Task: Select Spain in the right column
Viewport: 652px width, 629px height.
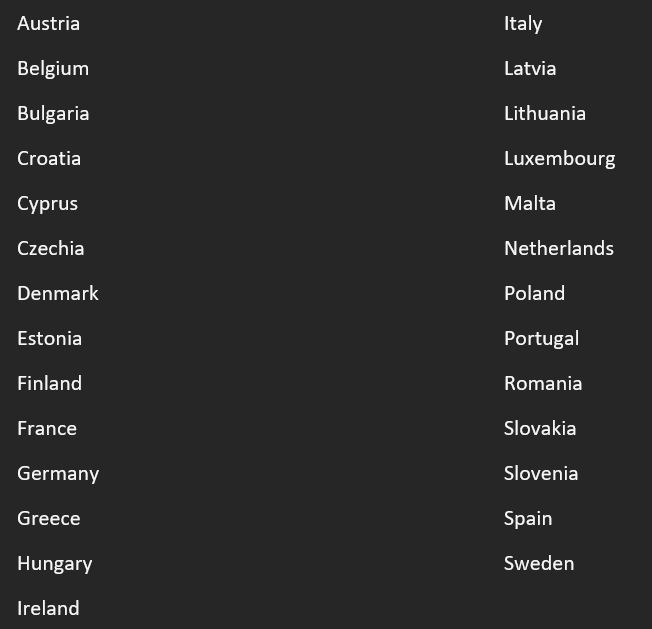Action: (528, 518)
